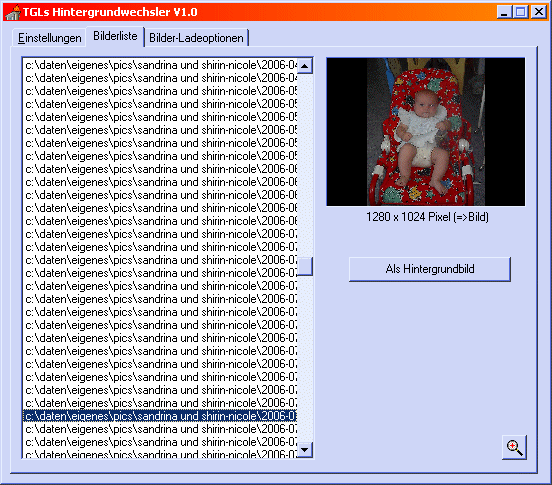Click the Als Hintergrundbild button

point(429,269)
